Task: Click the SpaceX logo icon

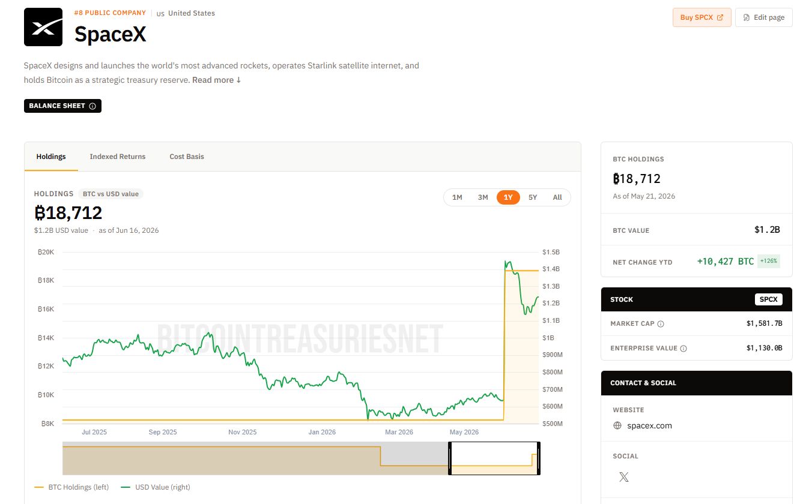Action: tap(43, 27)
